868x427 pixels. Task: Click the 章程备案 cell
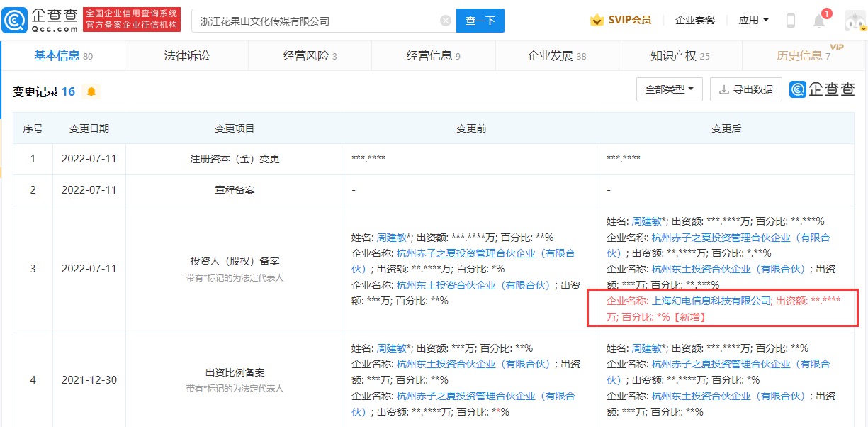pos(235,190)
